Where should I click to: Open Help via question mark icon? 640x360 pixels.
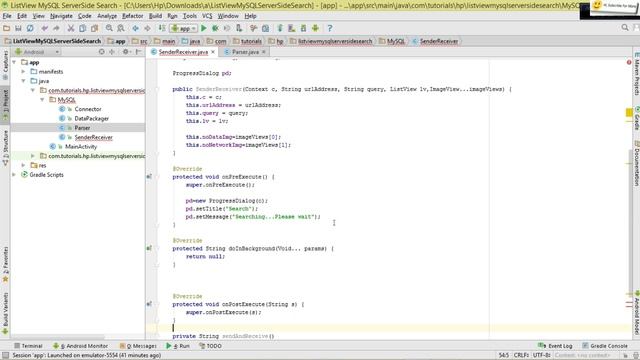(x=330, y=28)
